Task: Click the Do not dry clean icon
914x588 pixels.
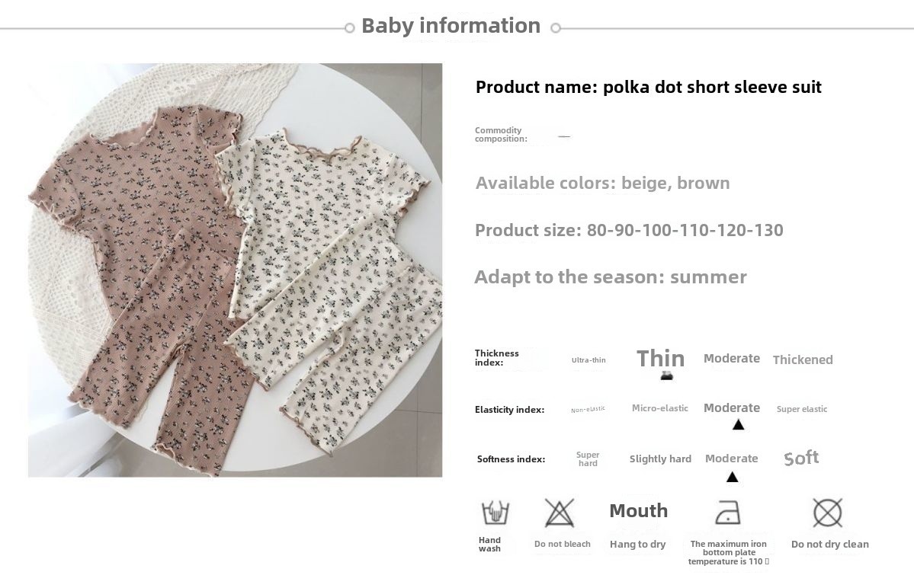Action: tap(827, 513)
